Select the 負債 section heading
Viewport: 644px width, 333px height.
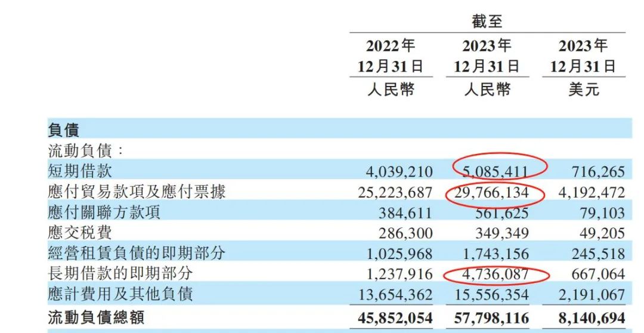[63, 130]
